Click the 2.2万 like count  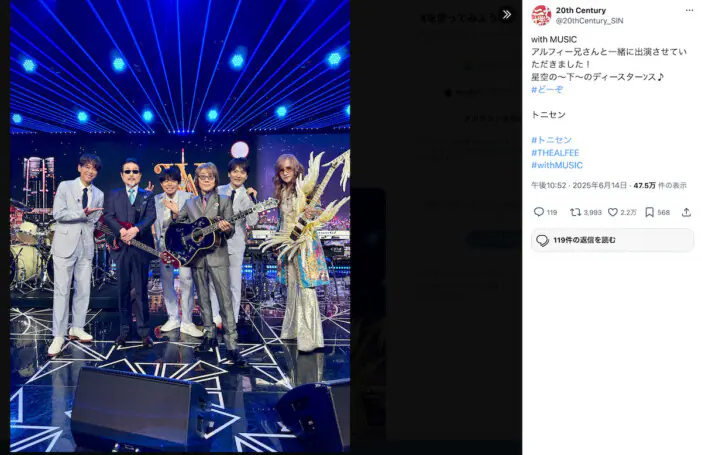coord(628,212)
